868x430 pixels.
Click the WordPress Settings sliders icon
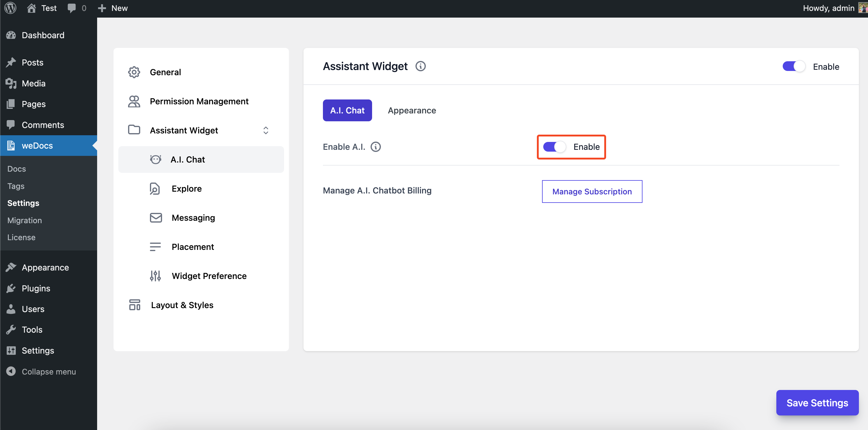11,350
